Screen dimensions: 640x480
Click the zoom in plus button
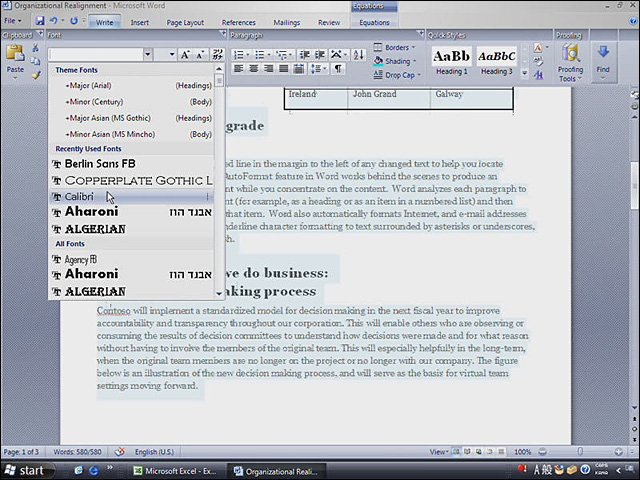618,452
